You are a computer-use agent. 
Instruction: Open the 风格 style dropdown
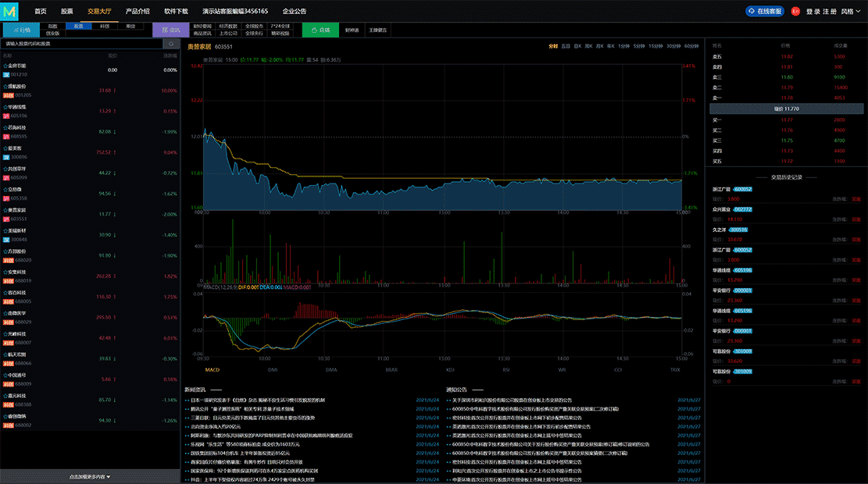(x=851, y=12)
